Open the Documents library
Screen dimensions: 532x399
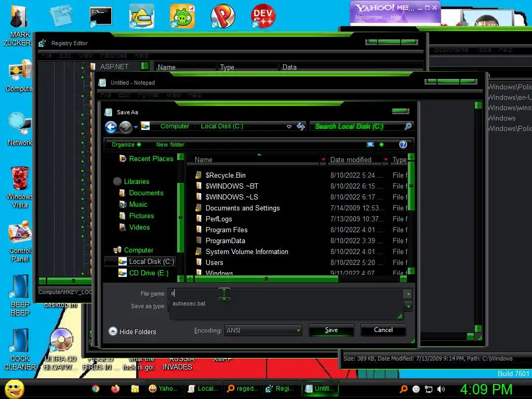point(141,193)
